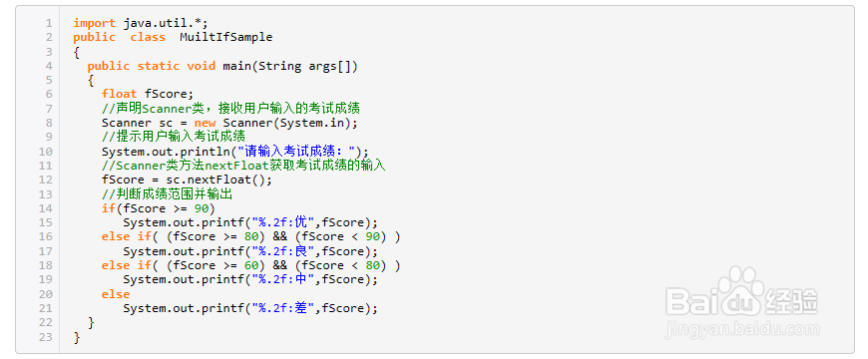The height and width of the screenshot is (359, 868).
Task: Click the Baidu paw logo watermark
Action: (x=741, y=291)
